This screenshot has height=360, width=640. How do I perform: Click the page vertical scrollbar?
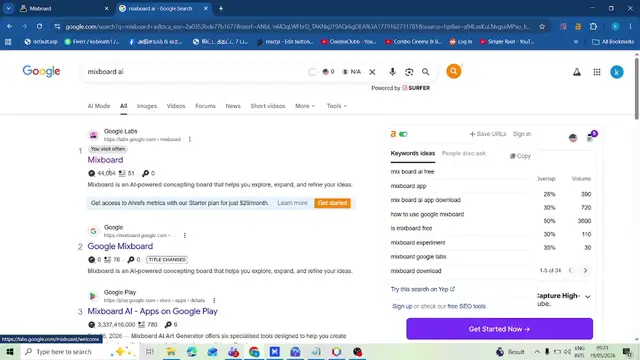(x=636, y=89)
